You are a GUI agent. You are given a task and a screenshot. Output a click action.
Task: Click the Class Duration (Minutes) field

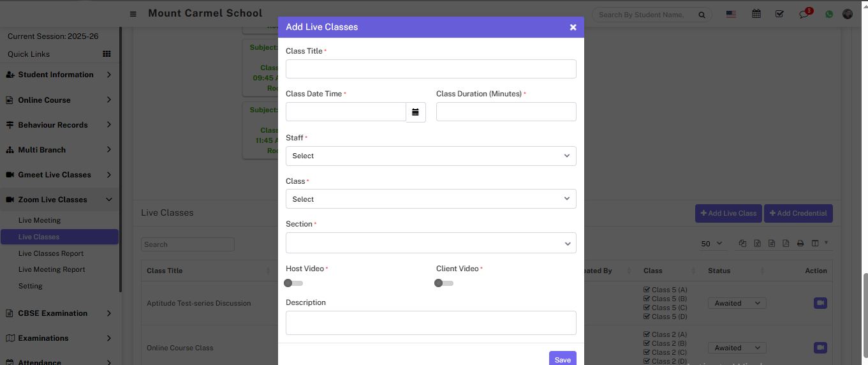[506, 112]
